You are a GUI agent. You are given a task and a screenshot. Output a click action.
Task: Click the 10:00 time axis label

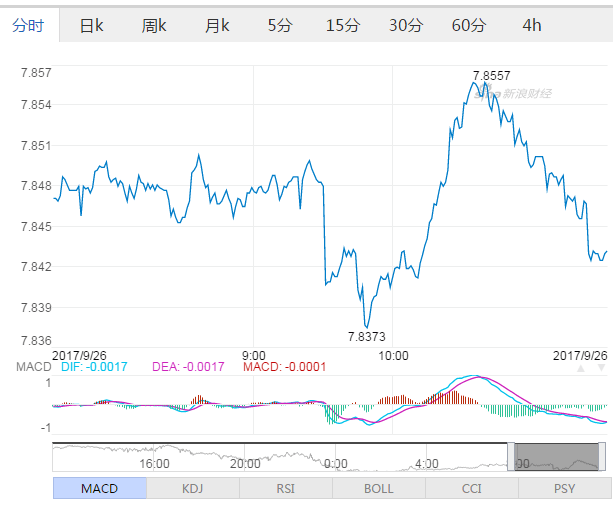(x=393, y=356)
